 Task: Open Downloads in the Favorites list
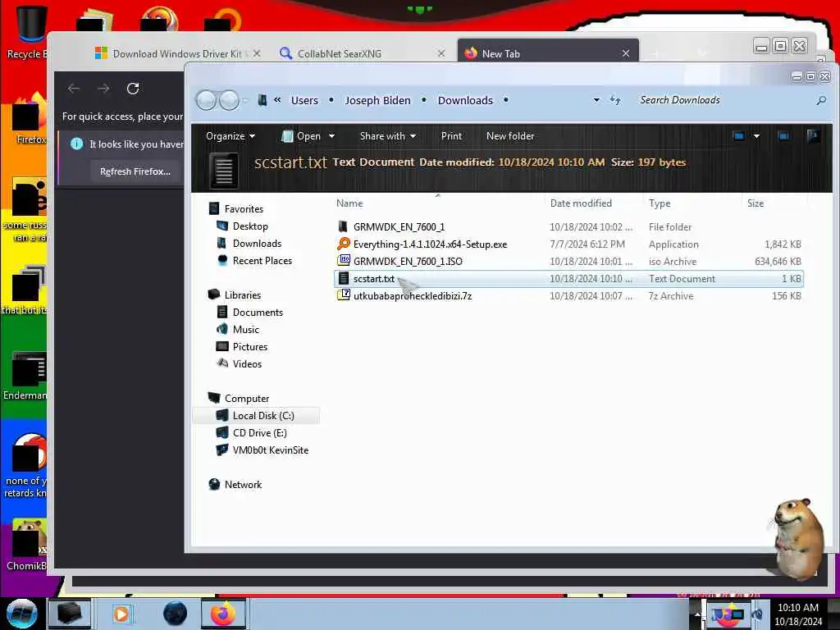tap(257, 243)
